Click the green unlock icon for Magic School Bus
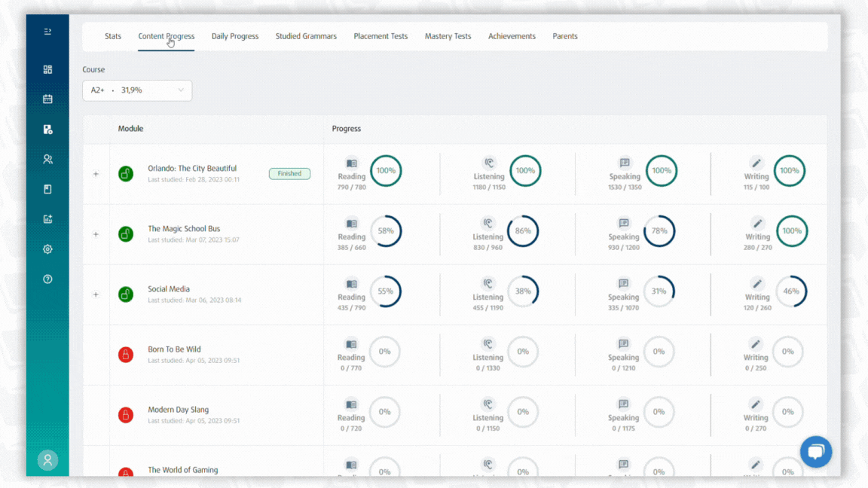 (126, 234)
